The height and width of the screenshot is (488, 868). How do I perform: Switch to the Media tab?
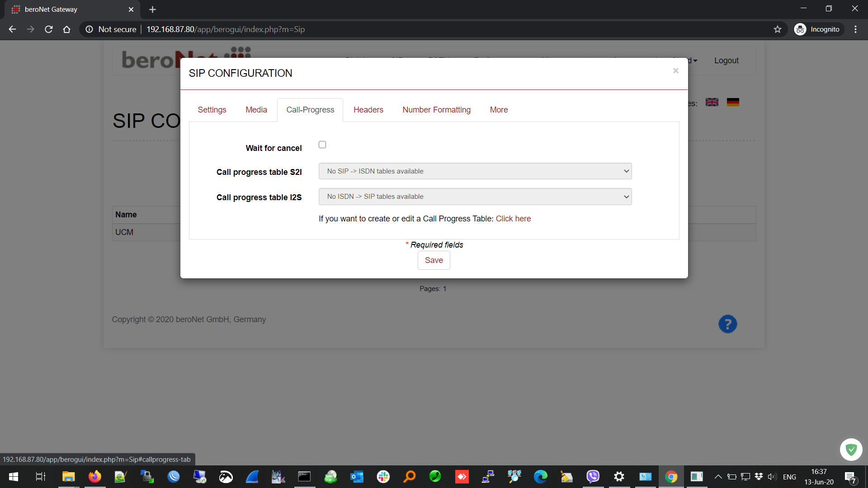(x=256, y=110)
